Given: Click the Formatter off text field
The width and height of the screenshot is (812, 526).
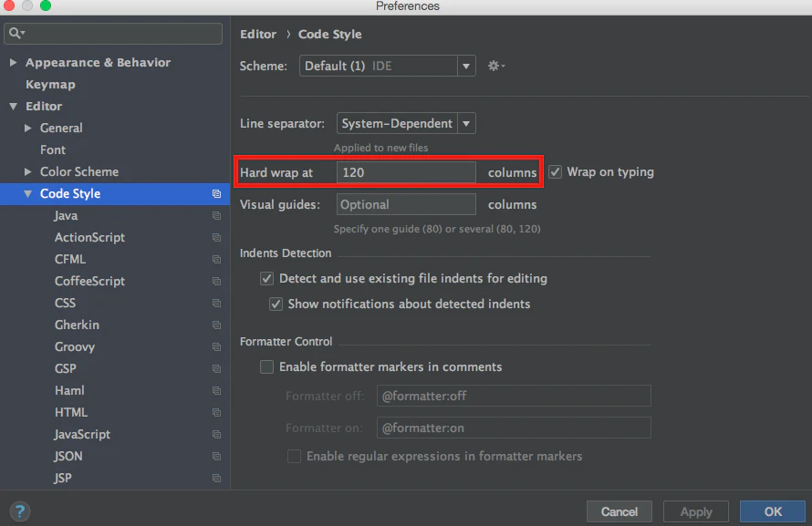Looking at the screenshot, I should click(x=514, y=396).
